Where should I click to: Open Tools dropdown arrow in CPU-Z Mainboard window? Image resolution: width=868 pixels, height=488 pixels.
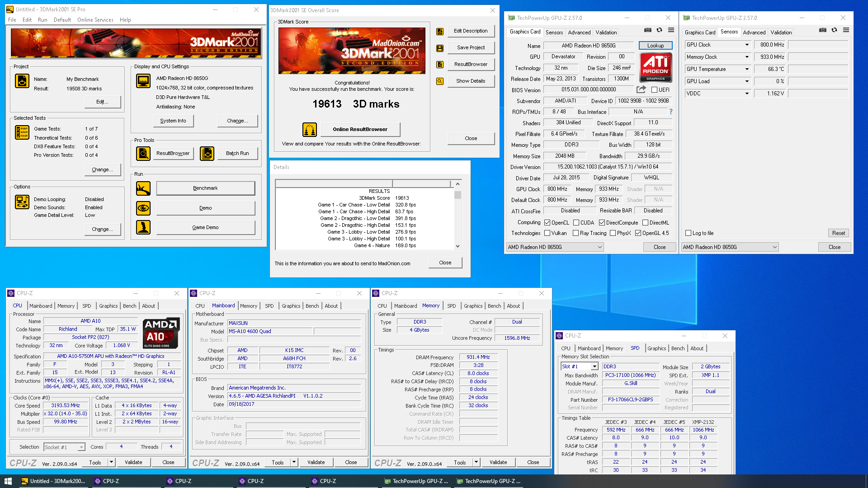(294, 462)
